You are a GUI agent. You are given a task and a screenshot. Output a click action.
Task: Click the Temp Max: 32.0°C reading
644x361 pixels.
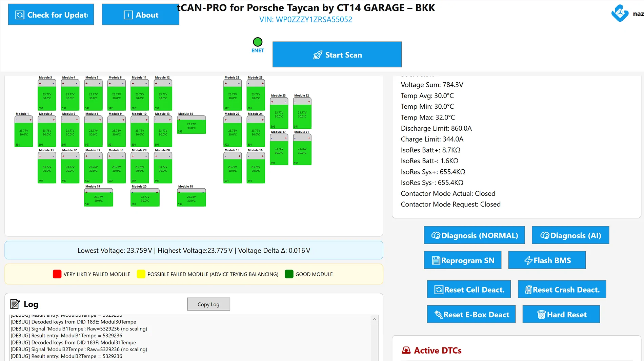(428, 118)
